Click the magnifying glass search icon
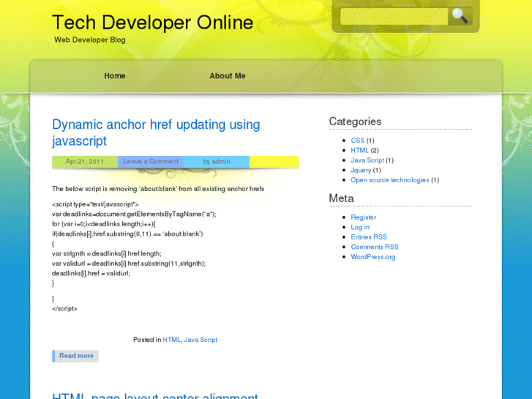This screenshot has width=532, height=399. click(x=460, y=15)
